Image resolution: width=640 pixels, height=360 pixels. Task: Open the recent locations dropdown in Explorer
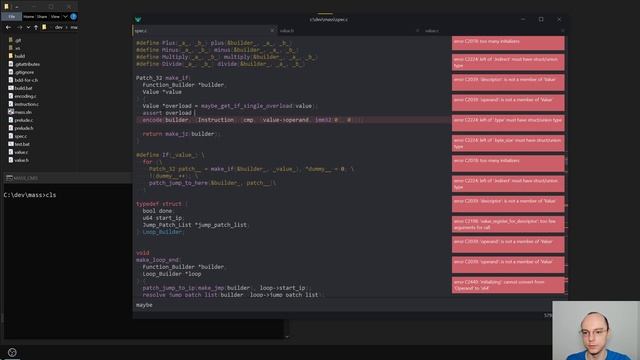pyautogui.click(x=28, y=27)
